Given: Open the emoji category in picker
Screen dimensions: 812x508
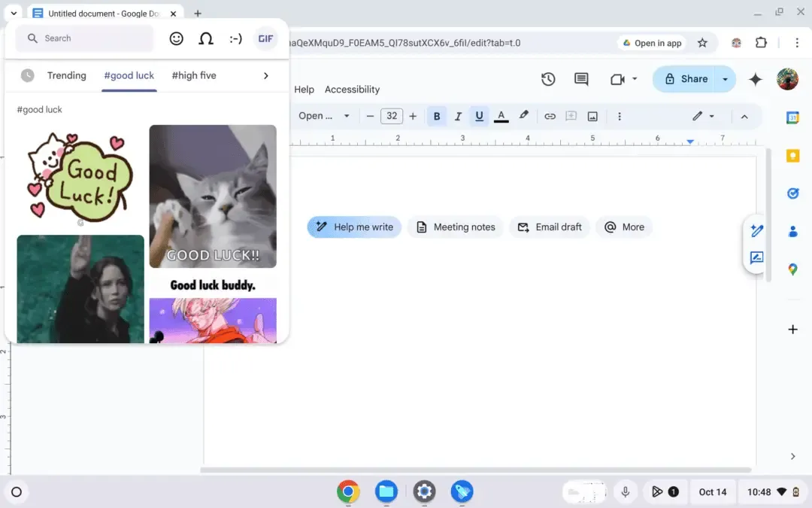Looking at the screenshot, I should tap(176, 38).
